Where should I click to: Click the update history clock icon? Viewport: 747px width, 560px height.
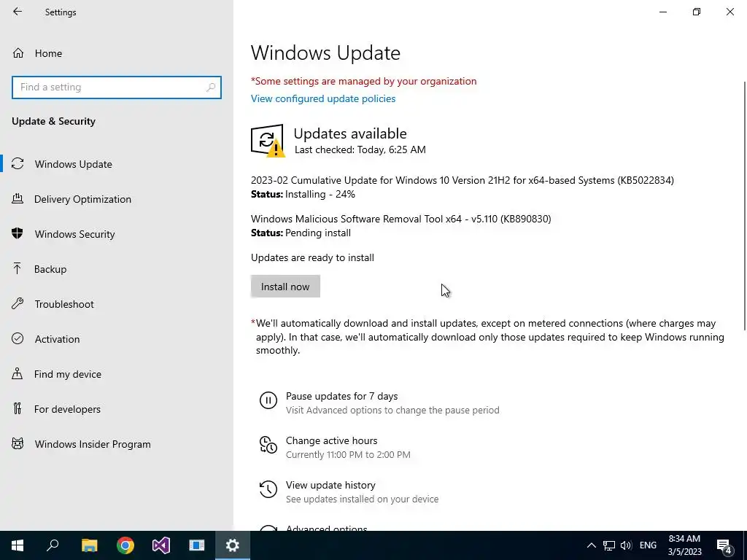pos(268,489)
